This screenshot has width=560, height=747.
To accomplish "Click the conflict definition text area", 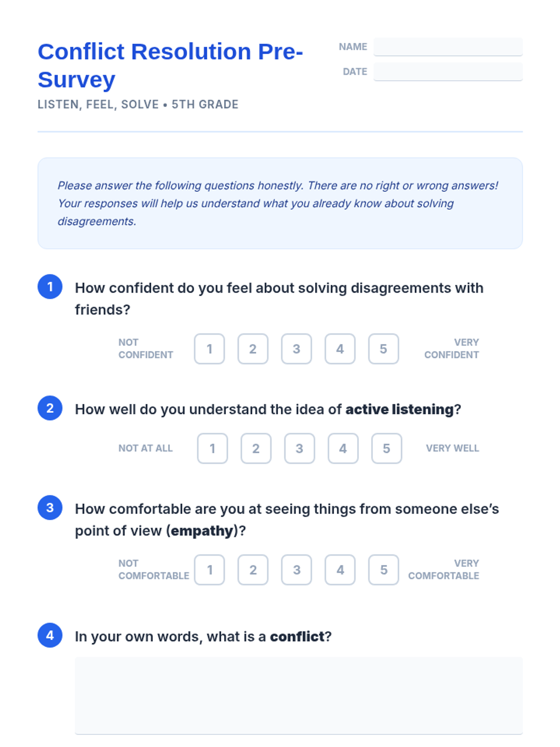I will point(299,695).
